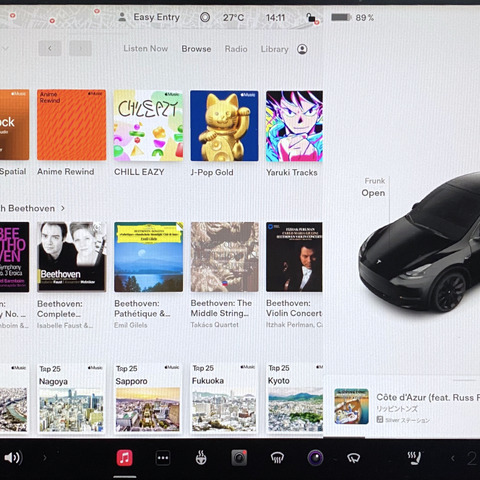
Task: Open Beethoven Violin Concerto album cover
Action: click(x=294, y=257)
